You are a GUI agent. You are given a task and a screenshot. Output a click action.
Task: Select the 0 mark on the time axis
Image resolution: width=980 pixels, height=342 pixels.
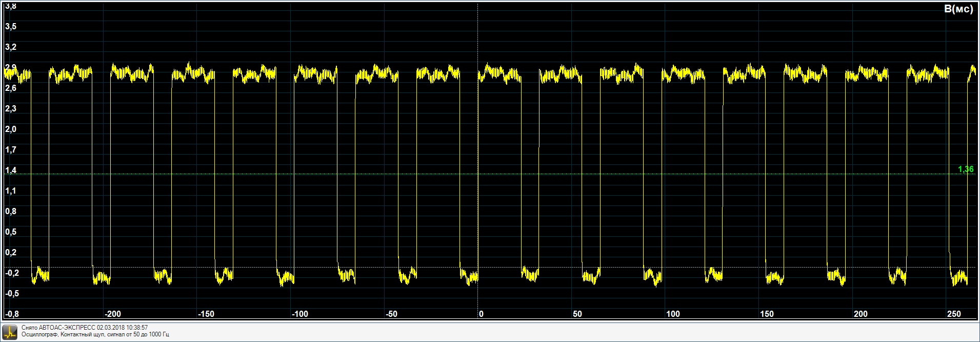coord(481,314)
